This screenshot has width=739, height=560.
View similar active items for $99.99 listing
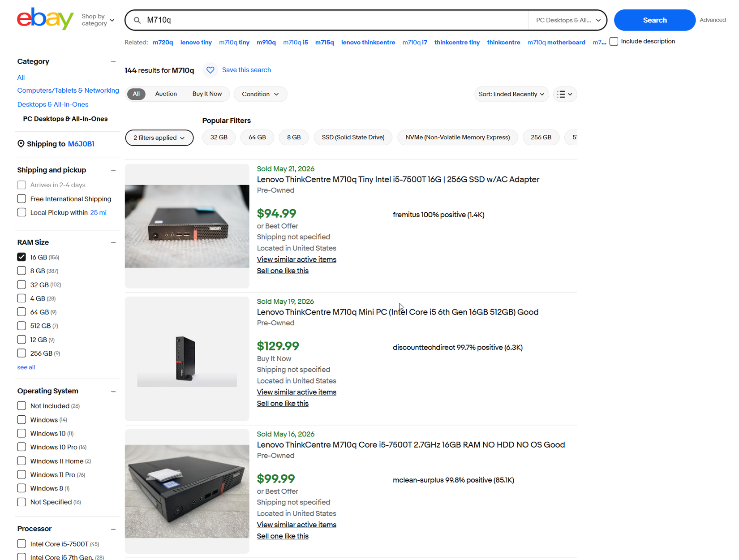coord(296,525)
